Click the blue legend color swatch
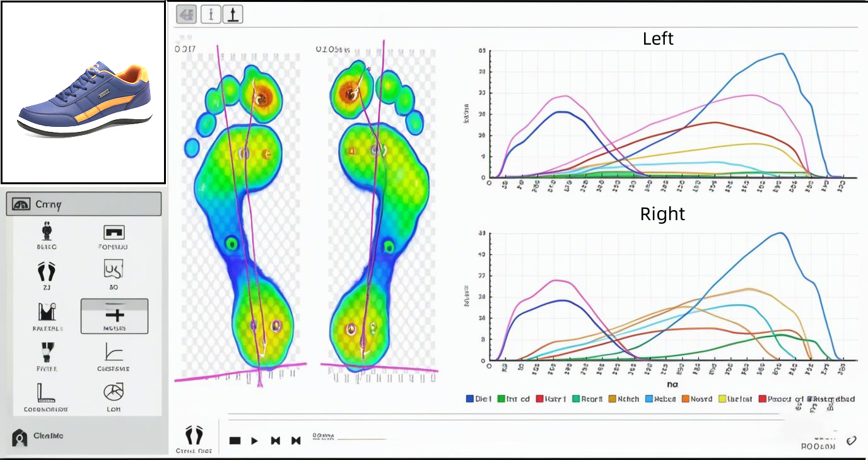This screenshot has height=460, width=868. tap(469, 399)
